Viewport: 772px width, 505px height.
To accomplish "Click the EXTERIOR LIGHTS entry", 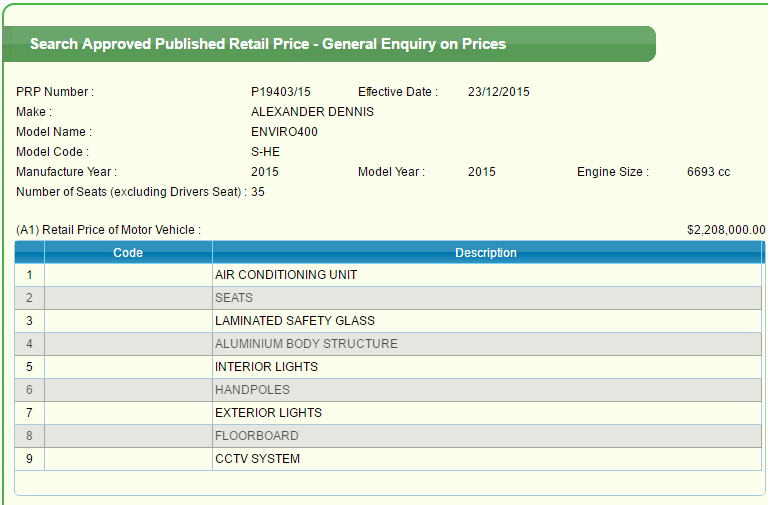I will [268, 413].
